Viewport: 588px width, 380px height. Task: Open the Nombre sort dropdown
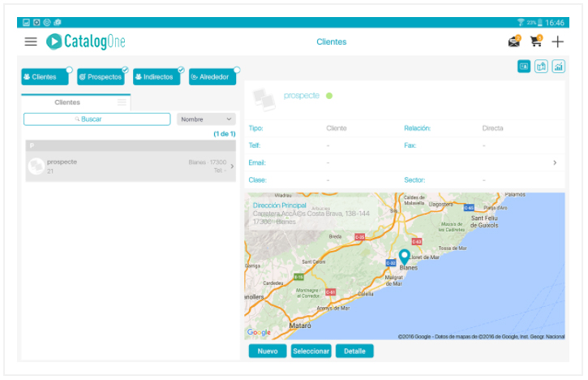click(206, 119)
